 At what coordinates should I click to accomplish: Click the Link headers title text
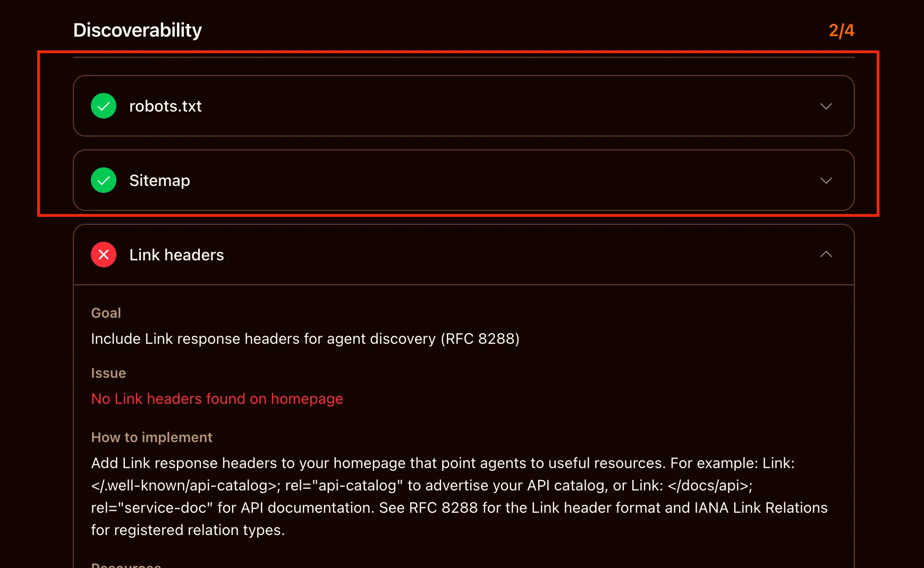(x=176, y=255)
